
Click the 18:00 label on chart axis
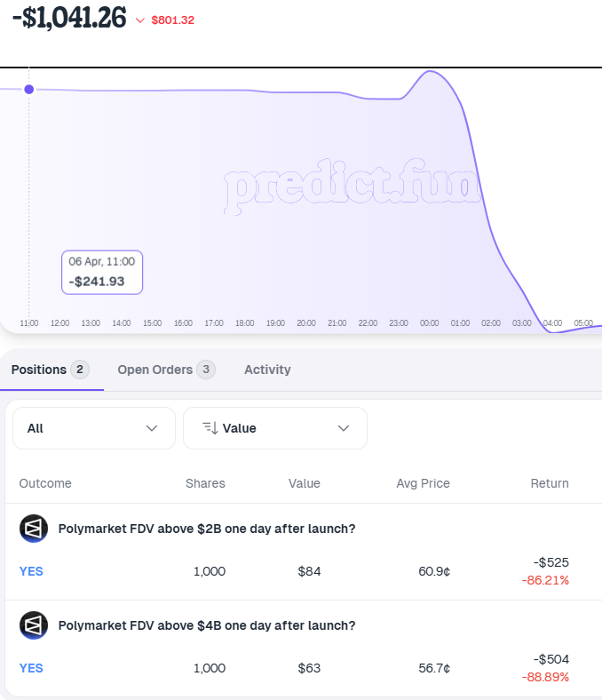pyautogui.click(x=244, y=322)
